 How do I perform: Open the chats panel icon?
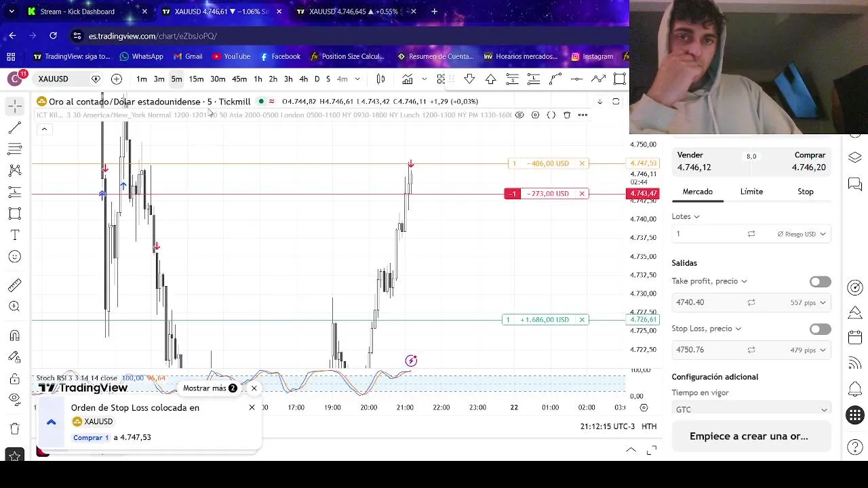[x=855, y=184]
